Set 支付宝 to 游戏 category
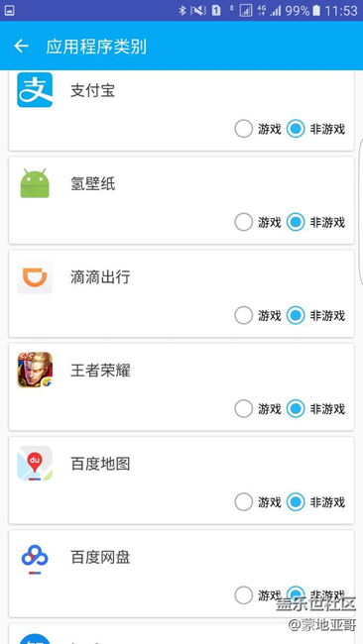 tap(243, 129)
